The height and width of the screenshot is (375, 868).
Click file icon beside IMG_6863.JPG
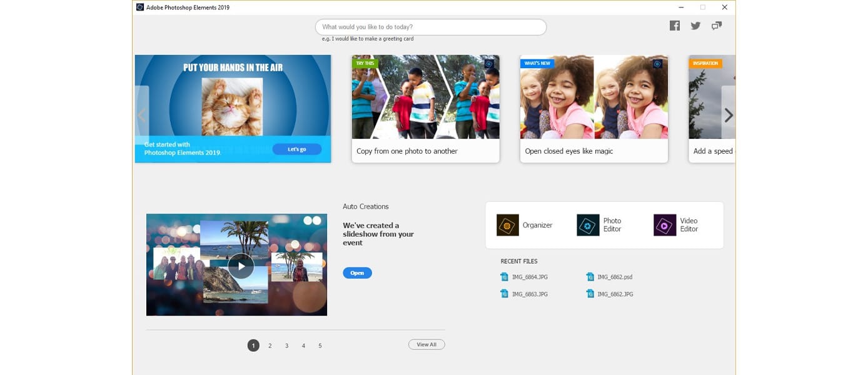504,294
